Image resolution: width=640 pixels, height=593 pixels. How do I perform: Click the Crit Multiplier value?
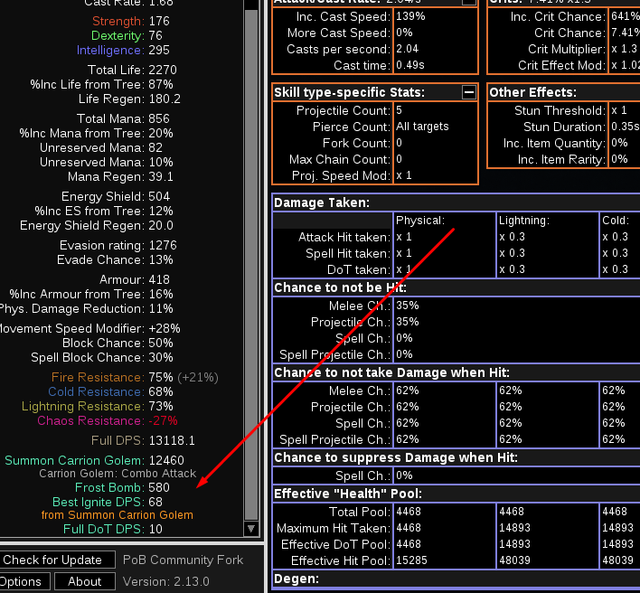tap(624, 49)
